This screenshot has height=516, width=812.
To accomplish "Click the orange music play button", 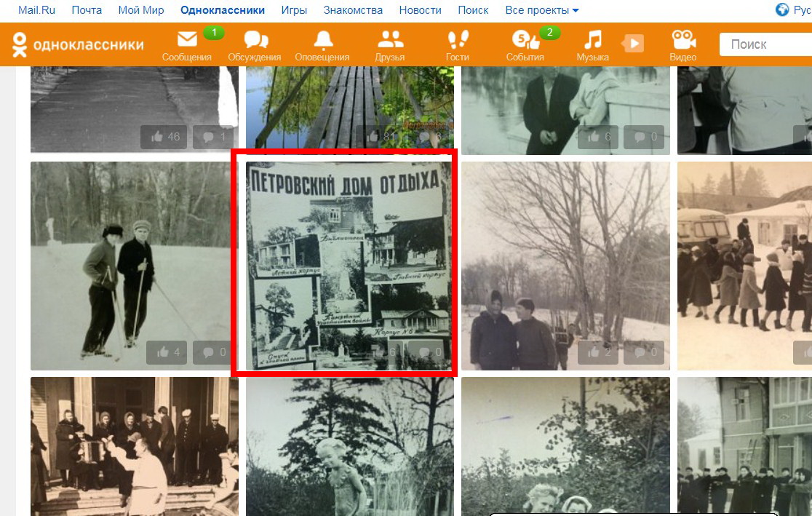I will [633, 44].
